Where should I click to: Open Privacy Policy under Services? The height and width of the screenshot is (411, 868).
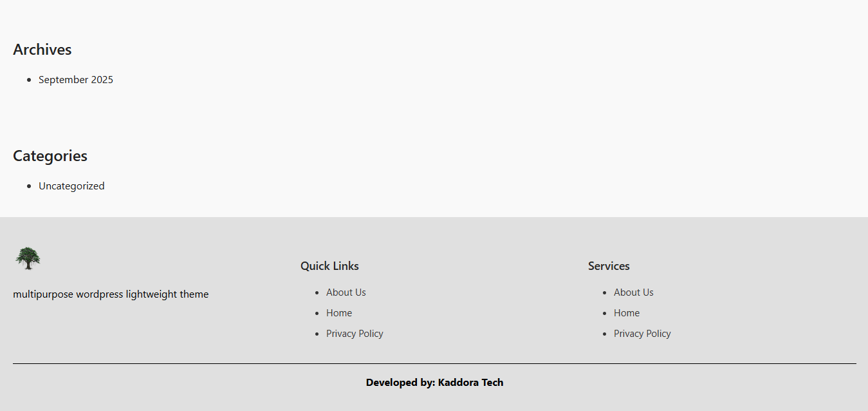pyautogui.click(x=642, y=334)
